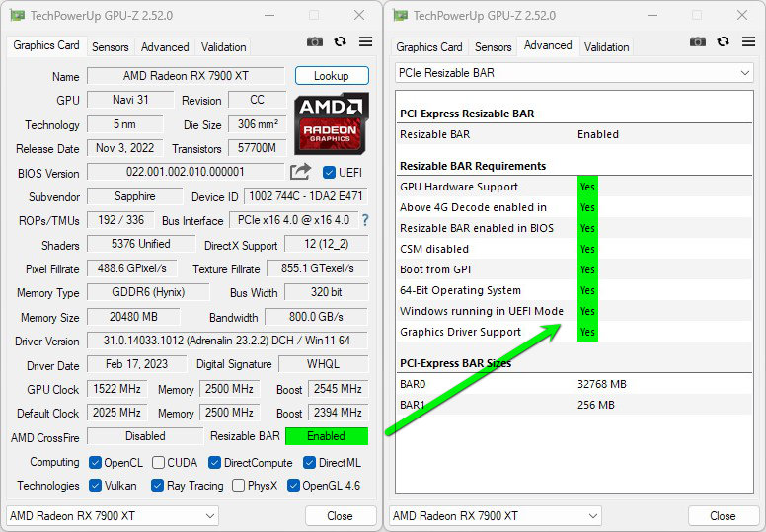Screen dimensions: 766x532
Task: Click the 64-Bit Operating System row
Action: click(x=574, y=290)
